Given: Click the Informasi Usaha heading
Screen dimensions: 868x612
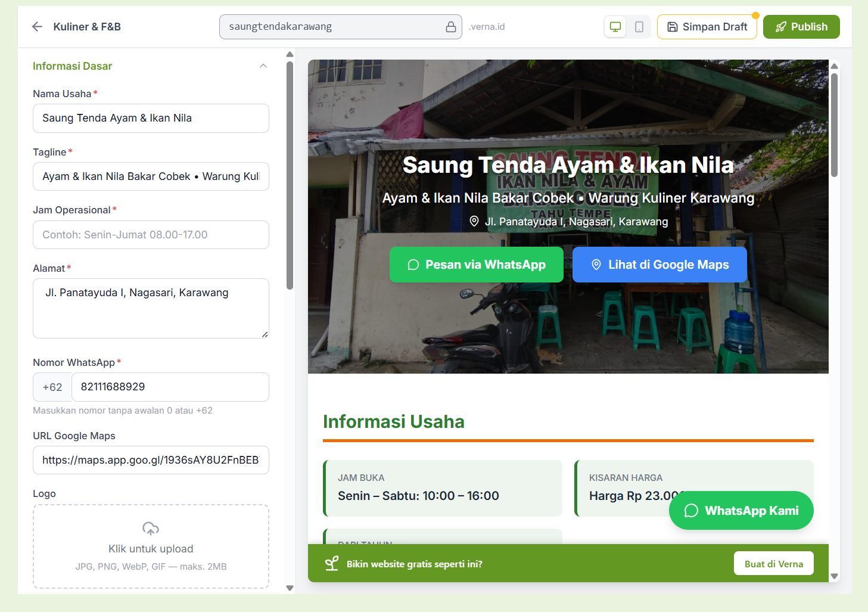Looking at the screenshot, I should click(x=394, y=422).
